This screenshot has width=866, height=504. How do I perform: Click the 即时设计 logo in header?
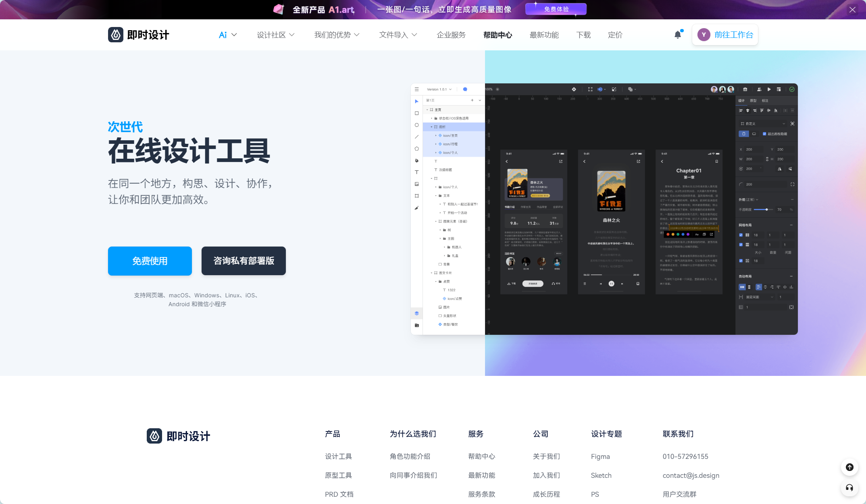(x=139, y=35)
